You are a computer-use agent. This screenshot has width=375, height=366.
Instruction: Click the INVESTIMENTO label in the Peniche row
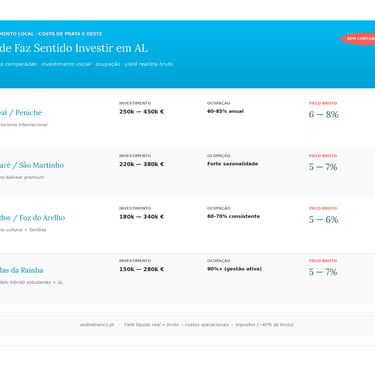click(x=135, y=103)
